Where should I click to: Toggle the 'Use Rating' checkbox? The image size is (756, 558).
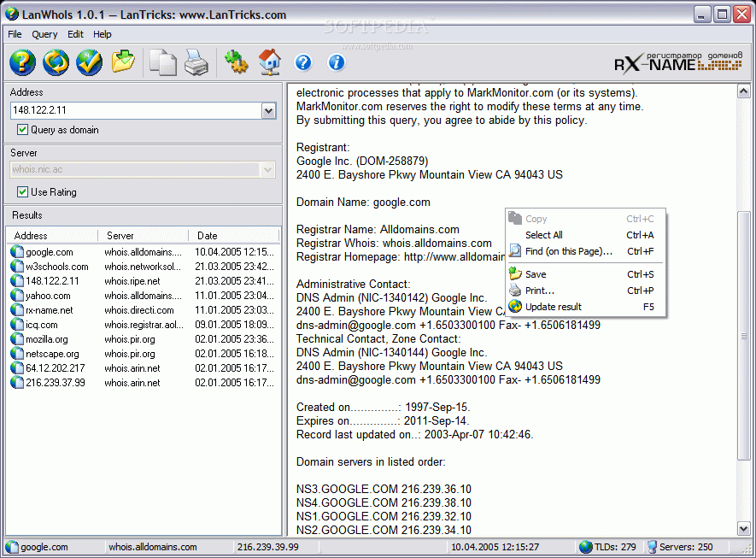22,192
